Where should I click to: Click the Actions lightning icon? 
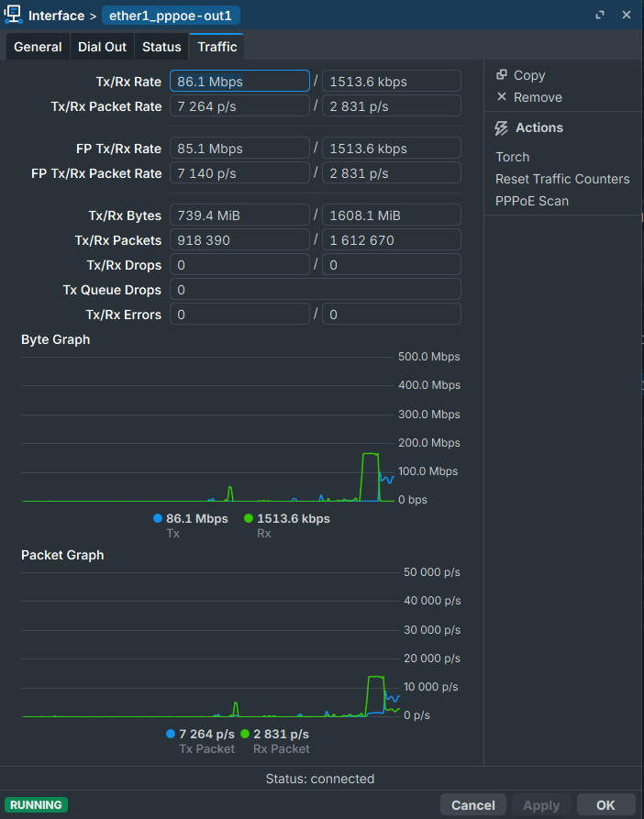pyautogui.click(x=502, y=128)
